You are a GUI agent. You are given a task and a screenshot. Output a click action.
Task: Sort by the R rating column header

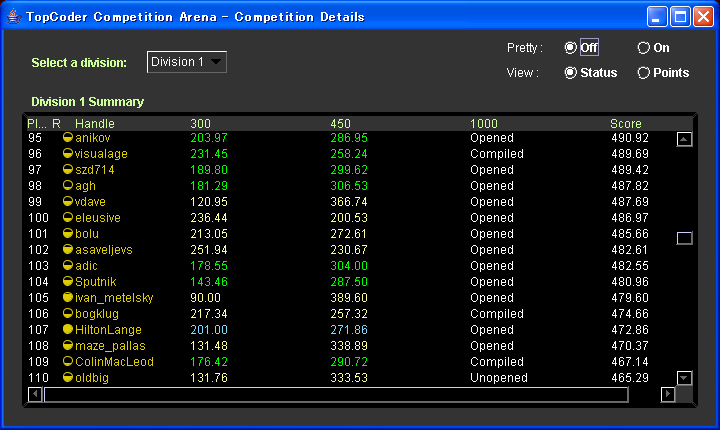click(x=56, y=124)
